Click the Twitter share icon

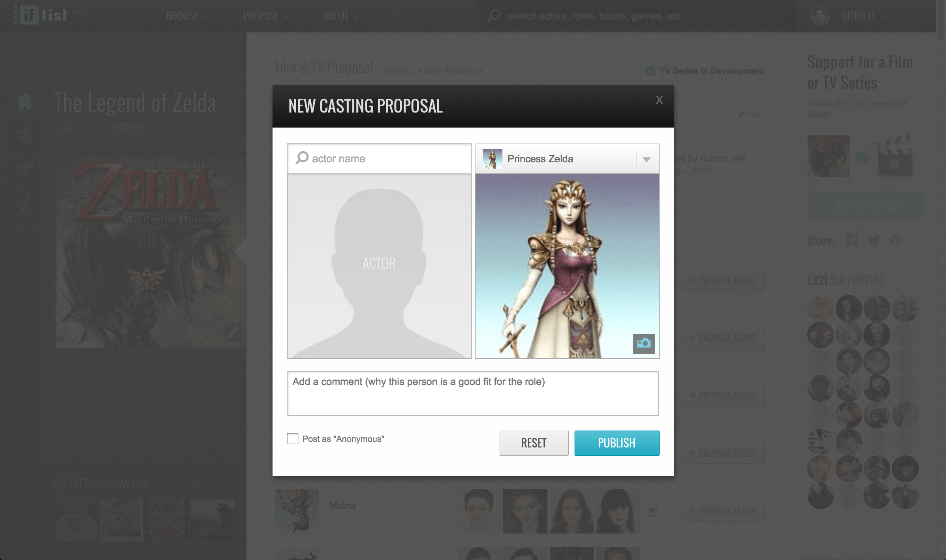(x=874, y=240)
